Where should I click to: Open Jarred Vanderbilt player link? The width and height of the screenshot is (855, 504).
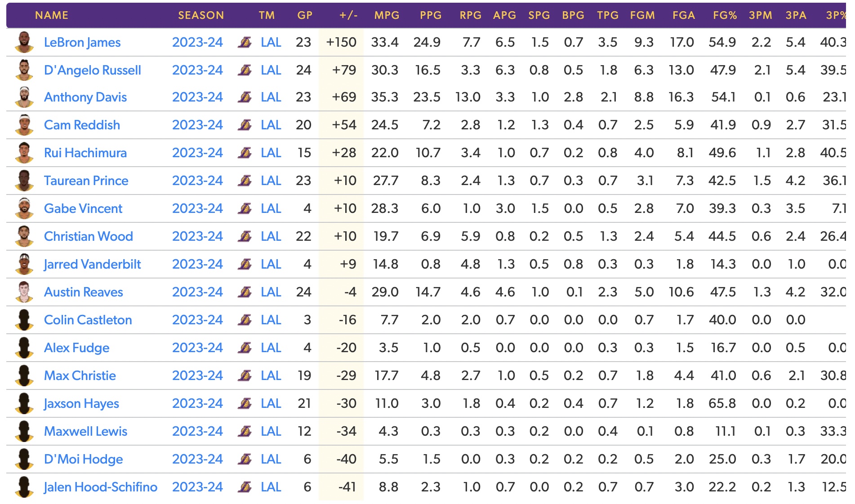(93, 264)
